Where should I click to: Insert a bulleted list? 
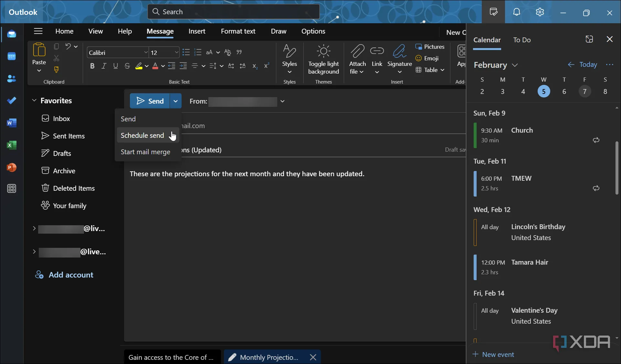[186, 52]
